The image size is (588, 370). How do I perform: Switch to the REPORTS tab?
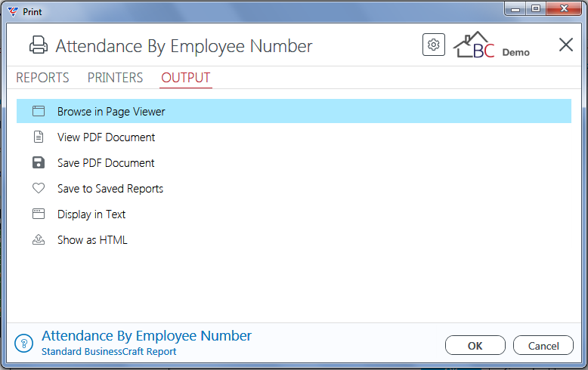pos(42,78)
